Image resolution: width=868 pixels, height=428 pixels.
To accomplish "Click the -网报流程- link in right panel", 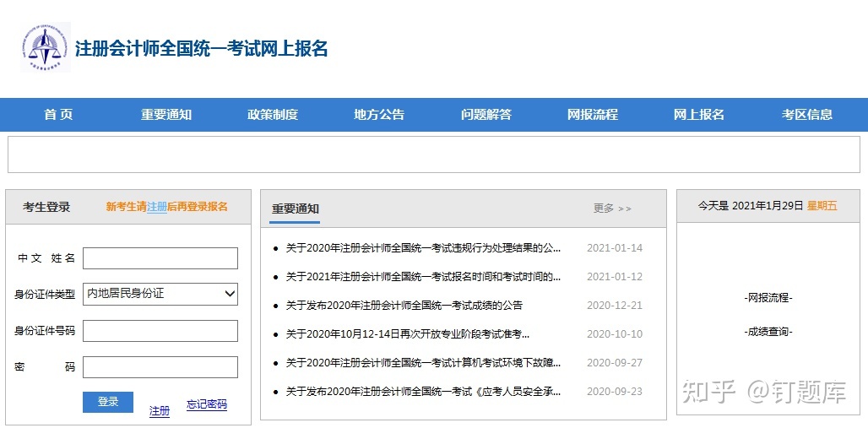I will pyautogui.click(x=768, y=298).
